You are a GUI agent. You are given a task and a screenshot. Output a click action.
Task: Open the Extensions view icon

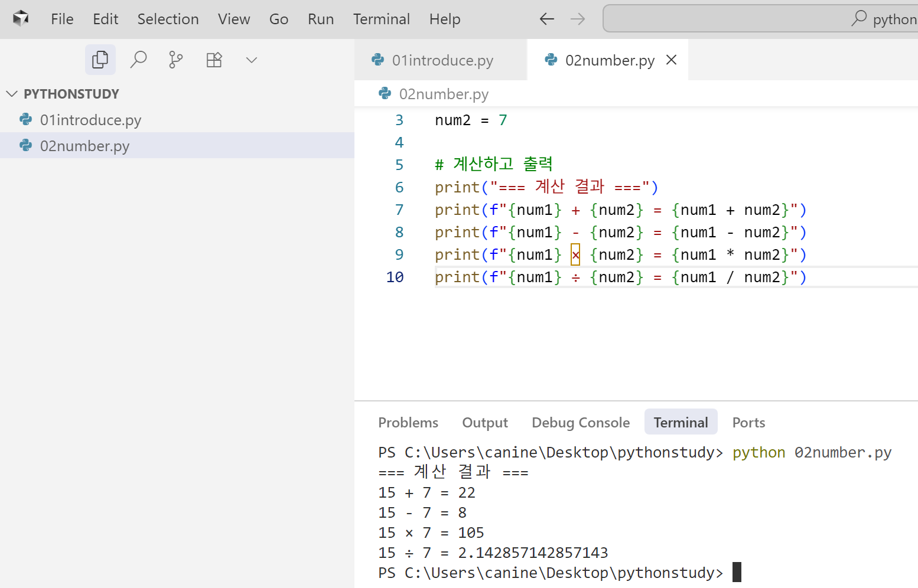point(214,60)
